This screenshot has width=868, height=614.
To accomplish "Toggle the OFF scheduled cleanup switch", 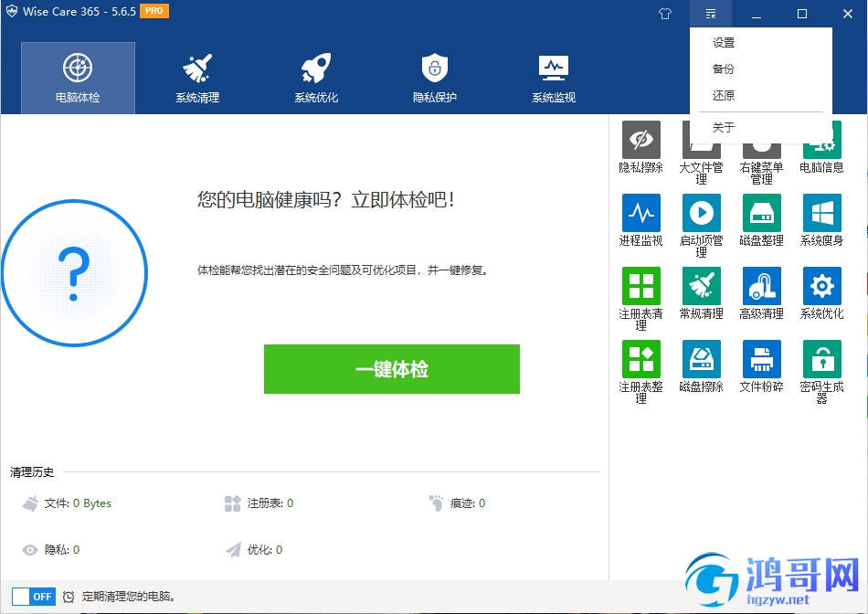I will click(x=34, y=597).
